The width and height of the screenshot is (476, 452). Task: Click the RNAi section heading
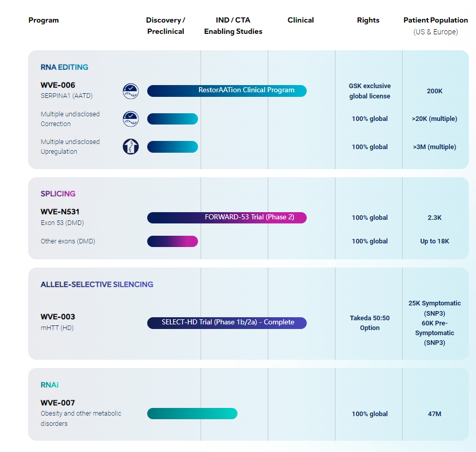[x=50, y=385]
